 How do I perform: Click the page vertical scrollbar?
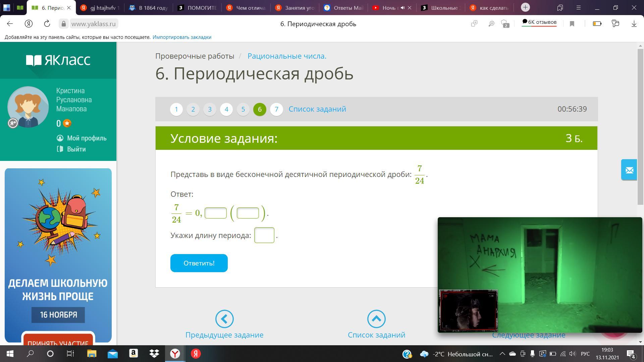[x=641, y=127]
